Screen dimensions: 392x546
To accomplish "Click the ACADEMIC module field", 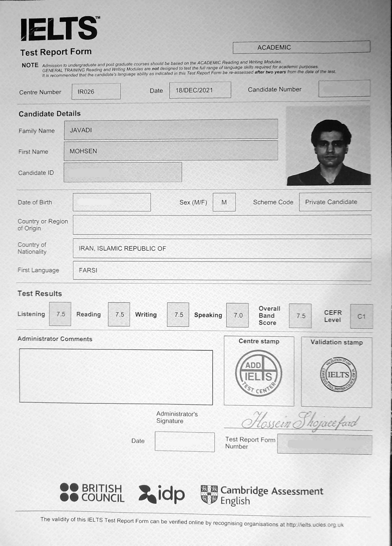I will click(302, 47).
